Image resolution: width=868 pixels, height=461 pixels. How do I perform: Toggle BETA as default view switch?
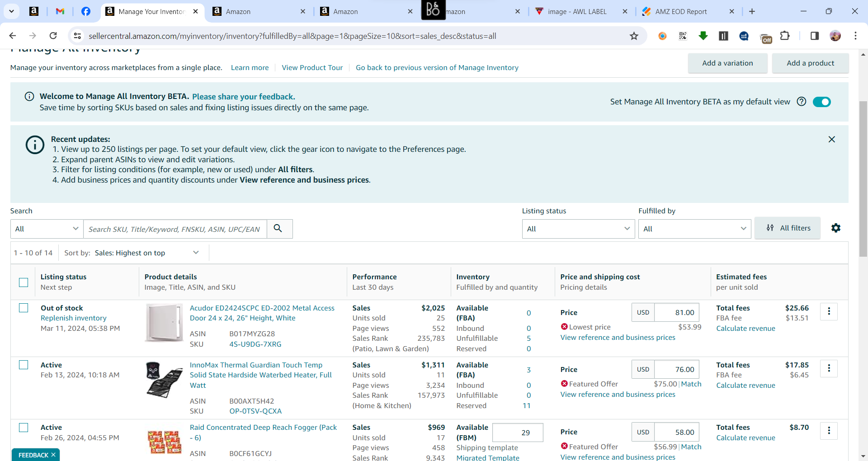click(x=821, y=102)
